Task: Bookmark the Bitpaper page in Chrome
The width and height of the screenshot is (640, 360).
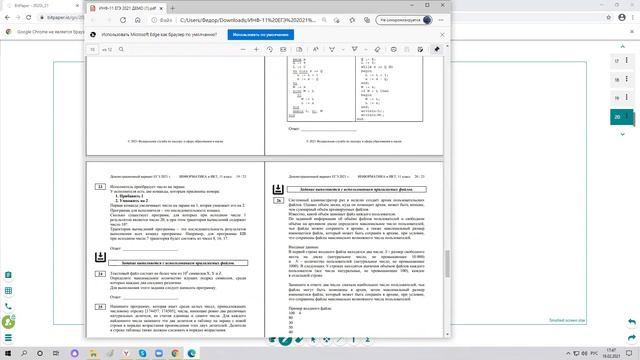Action: 609,18
